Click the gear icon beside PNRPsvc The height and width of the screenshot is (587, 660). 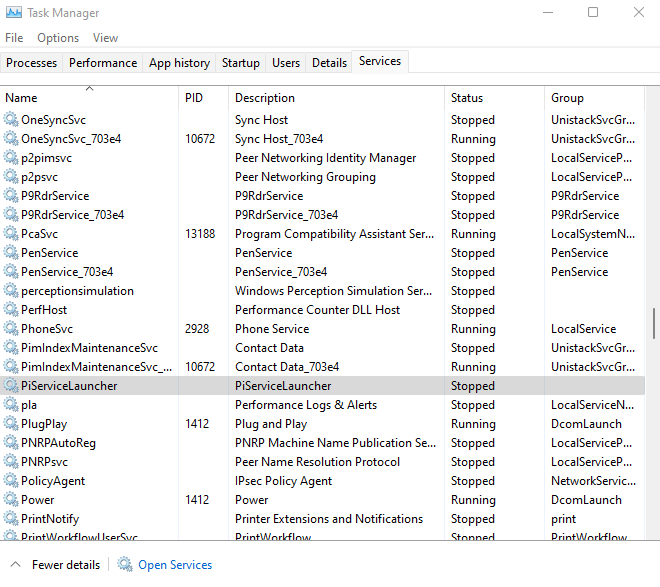(11, 462)
